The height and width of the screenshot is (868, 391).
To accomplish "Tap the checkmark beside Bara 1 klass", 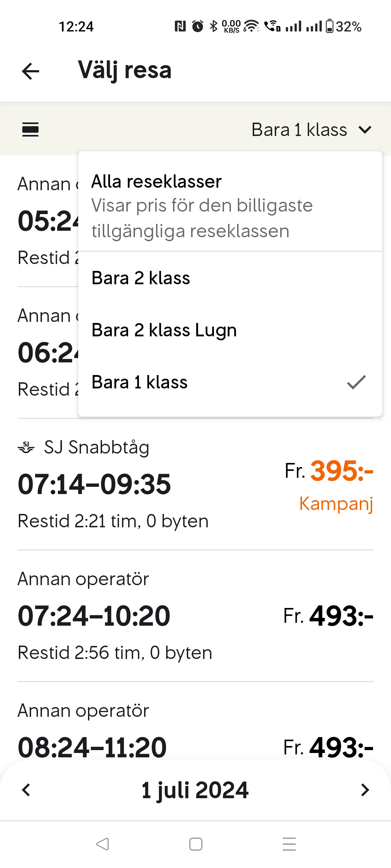I will (x=356, y=382).
